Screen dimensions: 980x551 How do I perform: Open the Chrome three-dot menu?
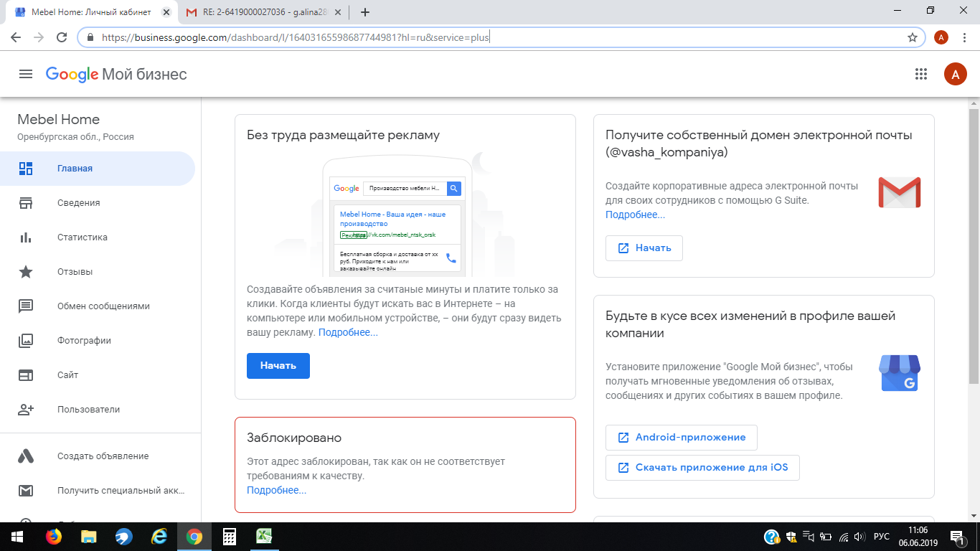coord(966,37)
